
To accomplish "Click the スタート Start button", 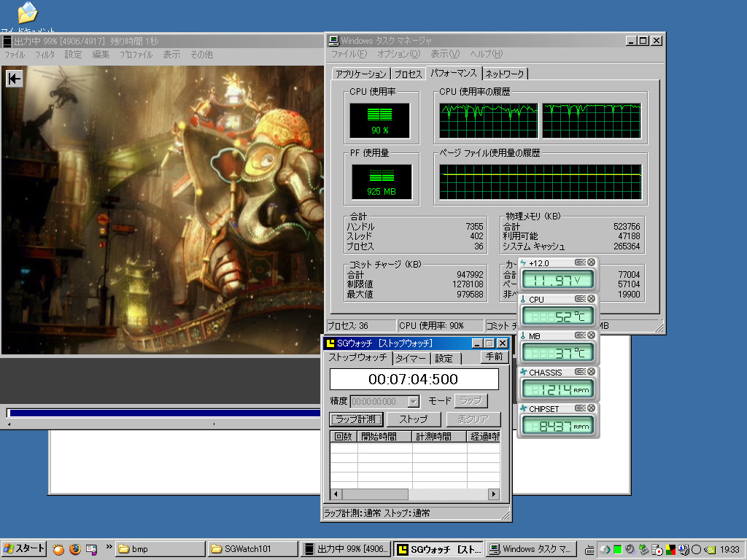I will coord(24,548).
